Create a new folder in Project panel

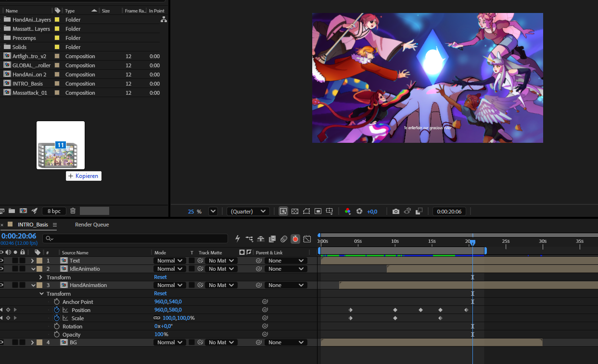(x=12, y=211)
